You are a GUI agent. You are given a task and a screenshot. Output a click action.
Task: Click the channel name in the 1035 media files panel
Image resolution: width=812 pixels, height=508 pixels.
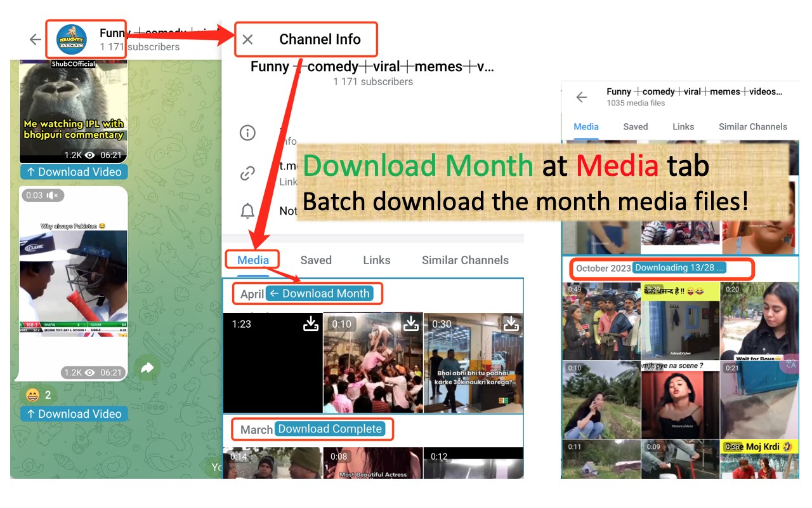click(x=695, y=91)
